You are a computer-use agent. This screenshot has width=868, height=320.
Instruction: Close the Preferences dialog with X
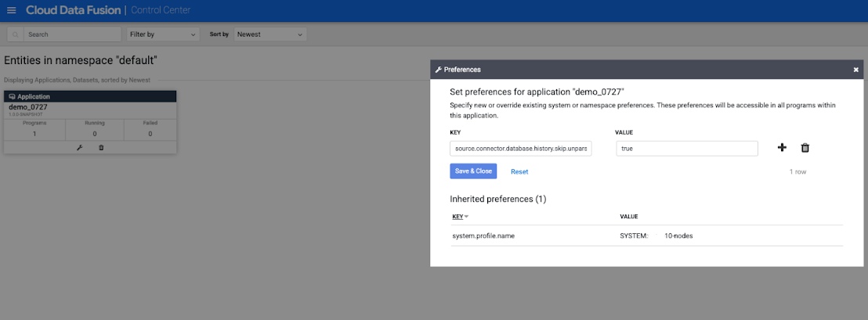point(855,70)
